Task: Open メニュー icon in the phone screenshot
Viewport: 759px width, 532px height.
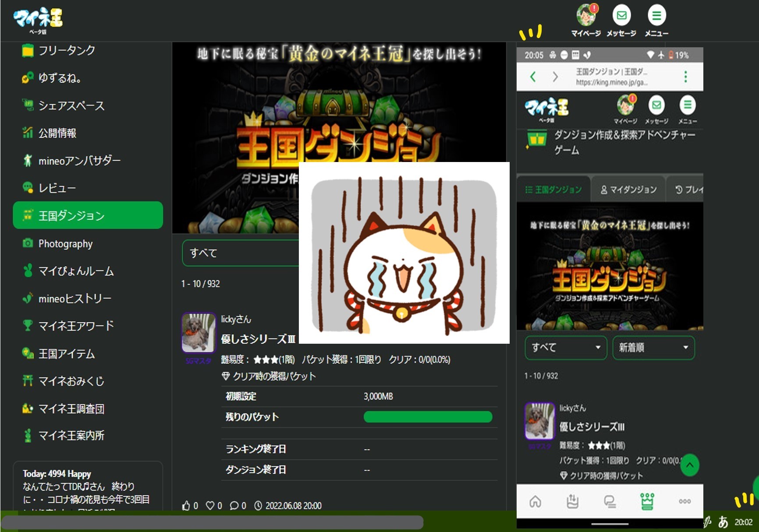Action: click(x=688, y=105)
